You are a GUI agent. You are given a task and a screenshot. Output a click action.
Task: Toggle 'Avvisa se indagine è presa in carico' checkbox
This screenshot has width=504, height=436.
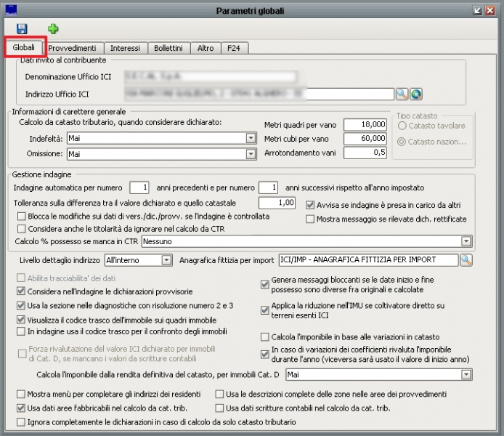coord(311,205)
